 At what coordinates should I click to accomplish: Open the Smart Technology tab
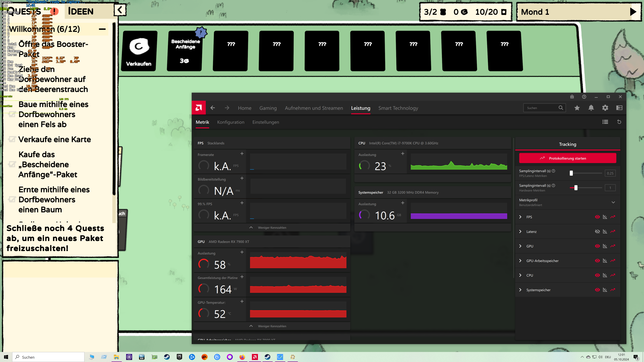pyautogui.click(x=398, y=108)
